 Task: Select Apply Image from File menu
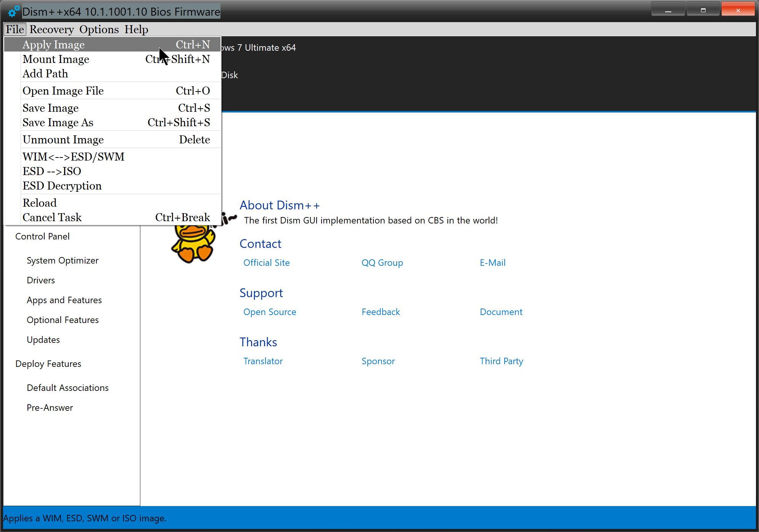coord(53,45)
